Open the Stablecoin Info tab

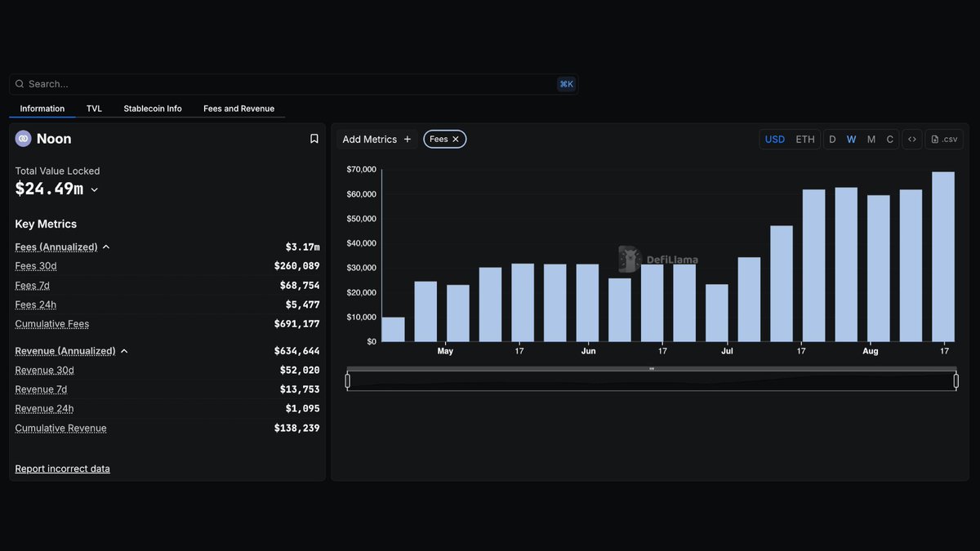(153, 109)
